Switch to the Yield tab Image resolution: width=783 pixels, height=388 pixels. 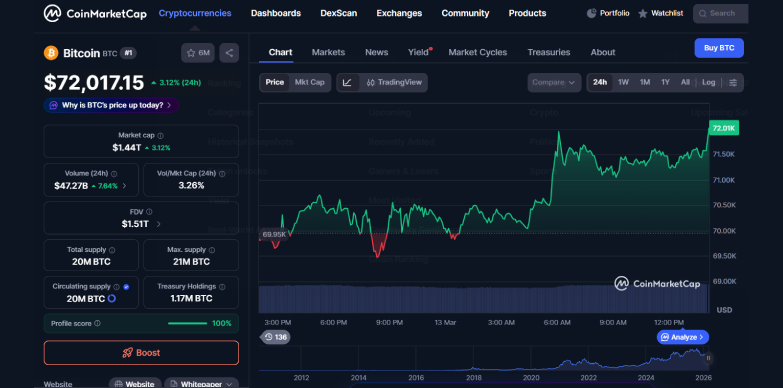coord(418,52)
